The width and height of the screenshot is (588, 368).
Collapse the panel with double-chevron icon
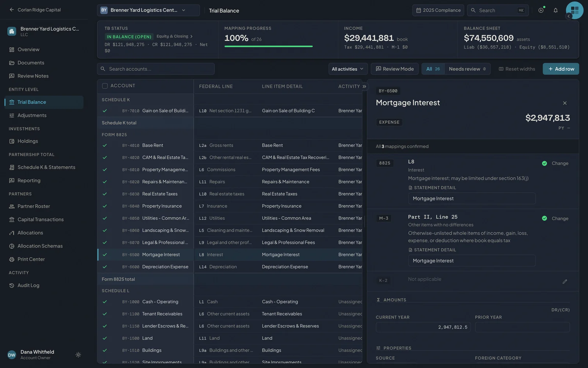tap(364, 86)
